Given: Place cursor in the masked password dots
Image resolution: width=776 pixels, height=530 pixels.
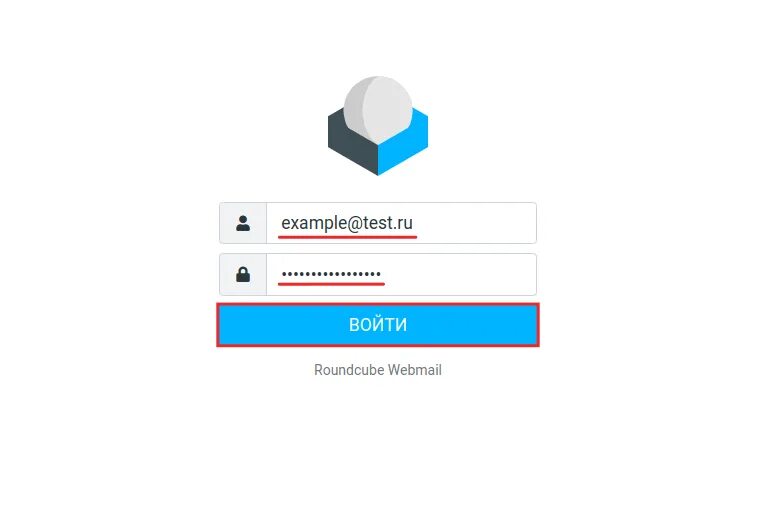Looking at the screenshot, I should pos(331,274).
